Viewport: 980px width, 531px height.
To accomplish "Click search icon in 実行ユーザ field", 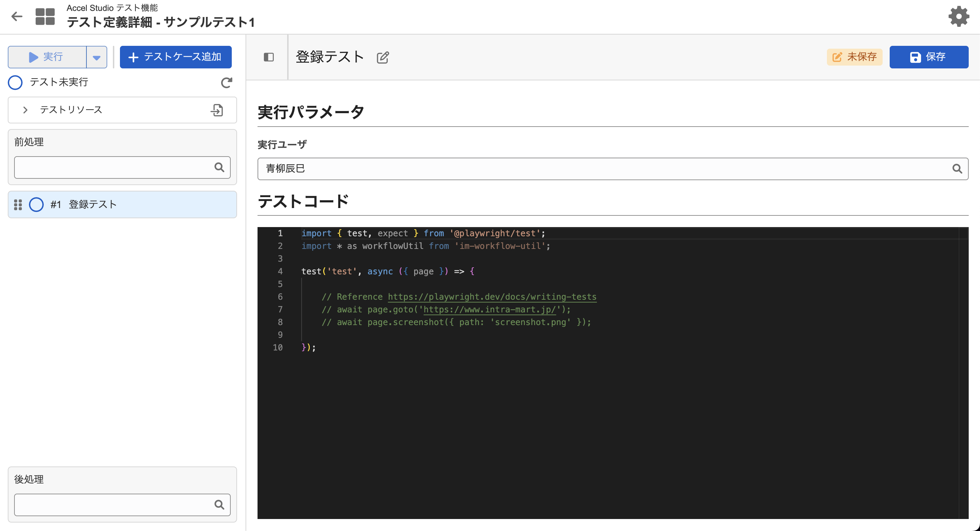I will coord(957,169).
